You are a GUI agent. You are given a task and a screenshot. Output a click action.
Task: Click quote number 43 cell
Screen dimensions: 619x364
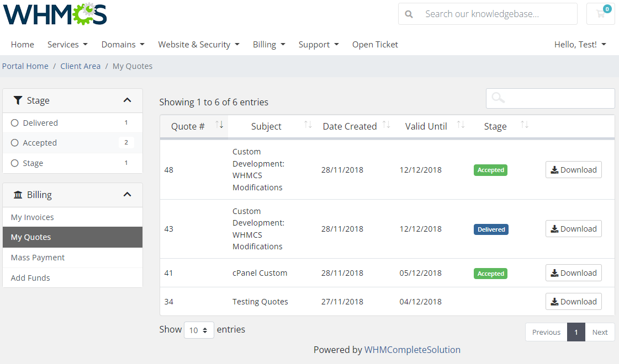169,229
